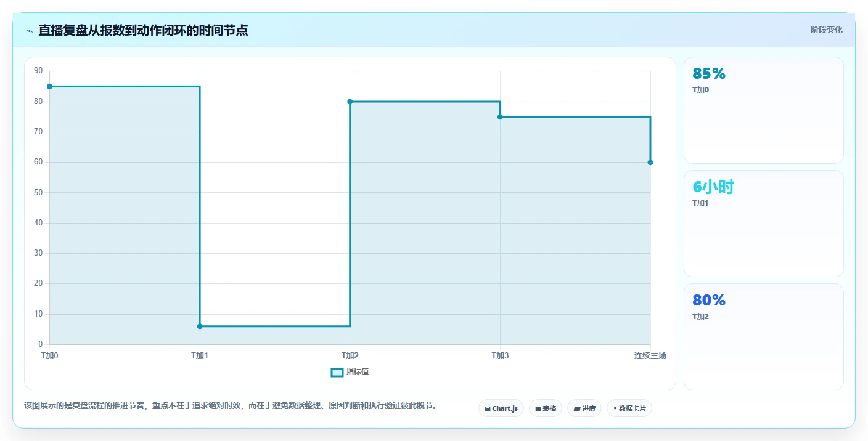Click the 连续三场 data point at 60

[650, 163]
